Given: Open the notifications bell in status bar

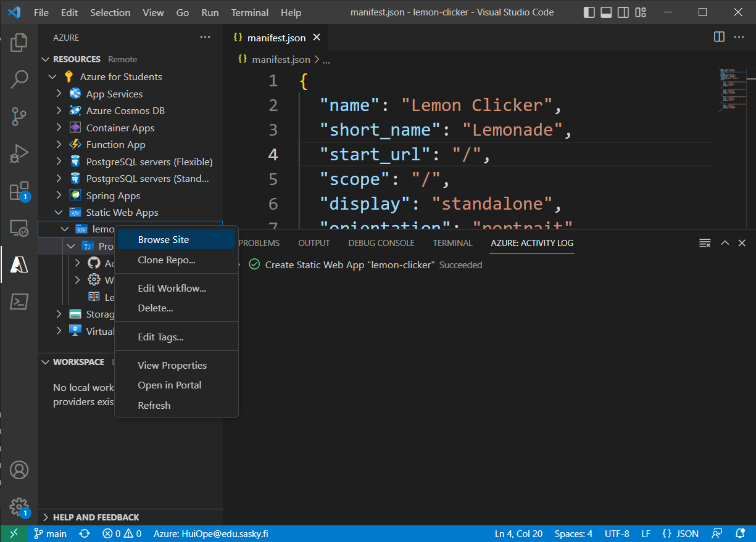Looking at the screenshot, I should pyautogui.click(x=741, y=534).
